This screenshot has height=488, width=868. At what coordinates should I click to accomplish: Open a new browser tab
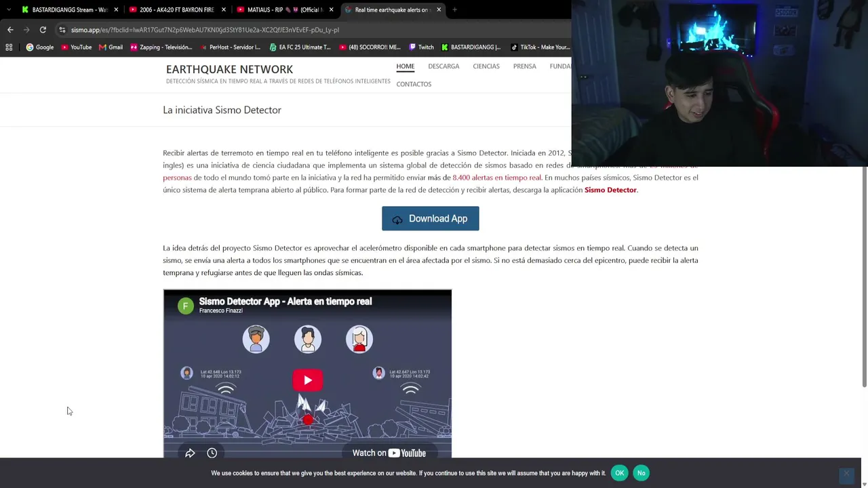coord(454,9)
